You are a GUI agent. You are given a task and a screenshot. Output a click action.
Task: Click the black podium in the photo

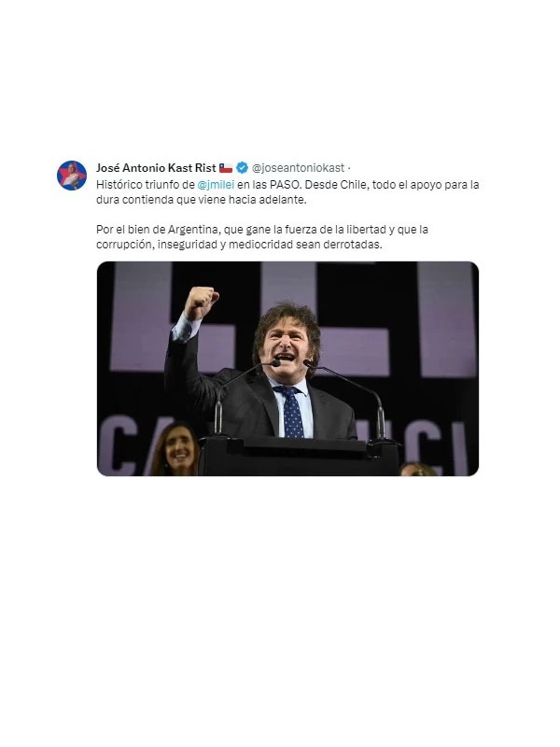point(299,457)
